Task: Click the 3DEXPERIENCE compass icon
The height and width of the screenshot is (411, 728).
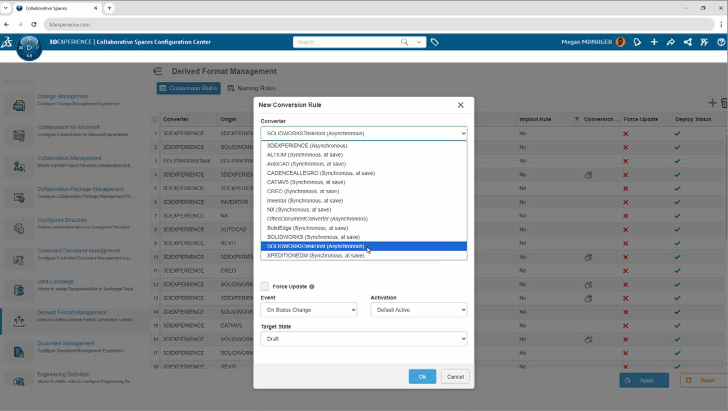Action: click(x=29, y=48)
